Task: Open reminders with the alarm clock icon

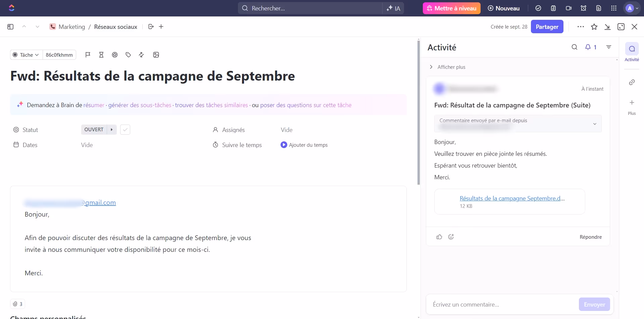Action: pos(583,8)
